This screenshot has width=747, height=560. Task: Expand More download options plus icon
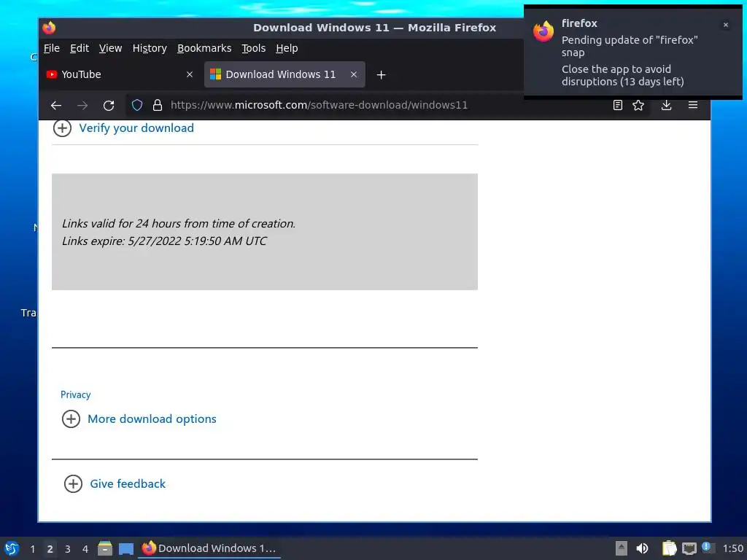(x=71, y=419)
